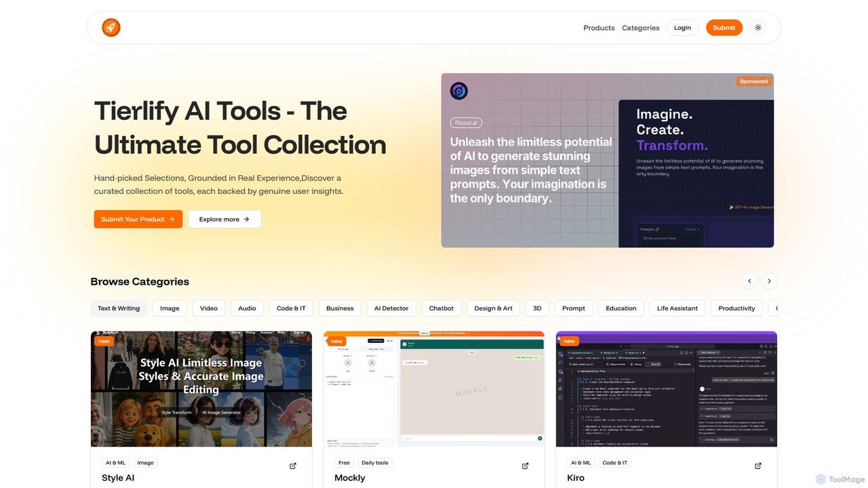Click the Code & IT tag on Kiro
The height and width of the screenshot is (488, 868).
615,463
